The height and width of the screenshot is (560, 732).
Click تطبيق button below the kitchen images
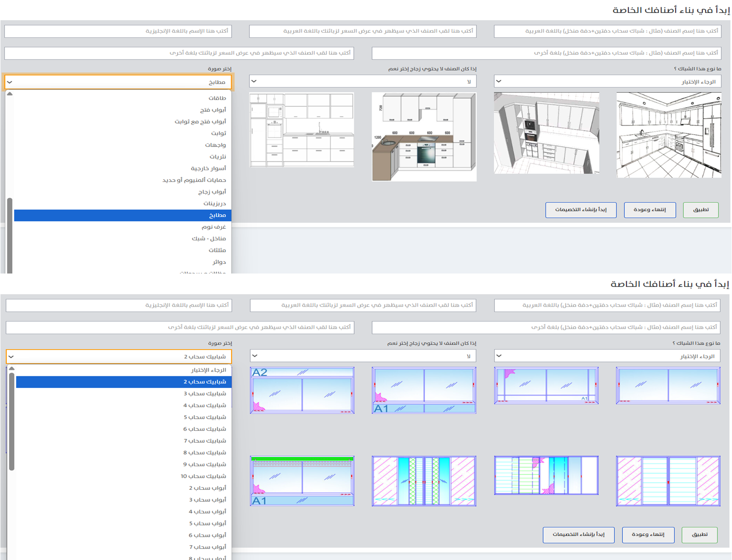[700, 210]
